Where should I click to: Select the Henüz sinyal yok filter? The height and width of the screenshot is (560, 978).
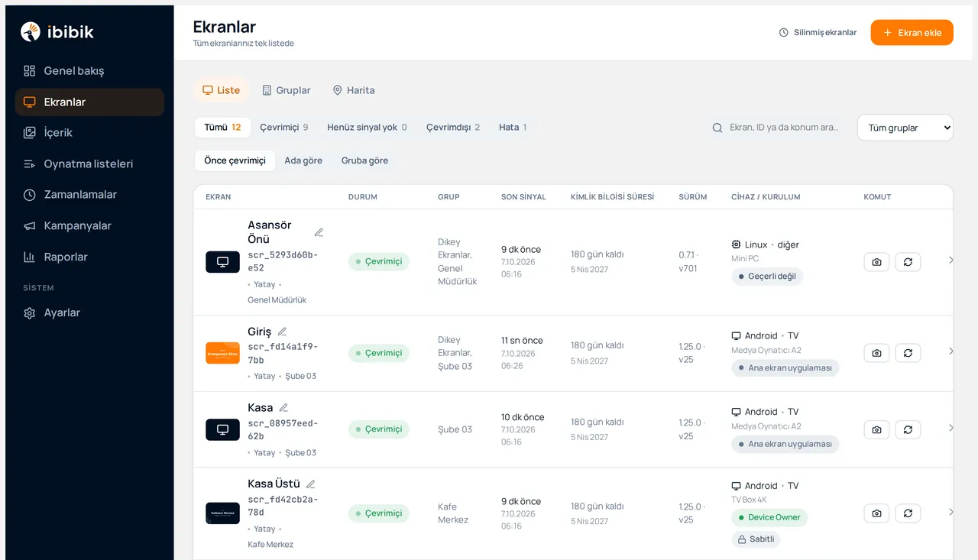point(367,128)
